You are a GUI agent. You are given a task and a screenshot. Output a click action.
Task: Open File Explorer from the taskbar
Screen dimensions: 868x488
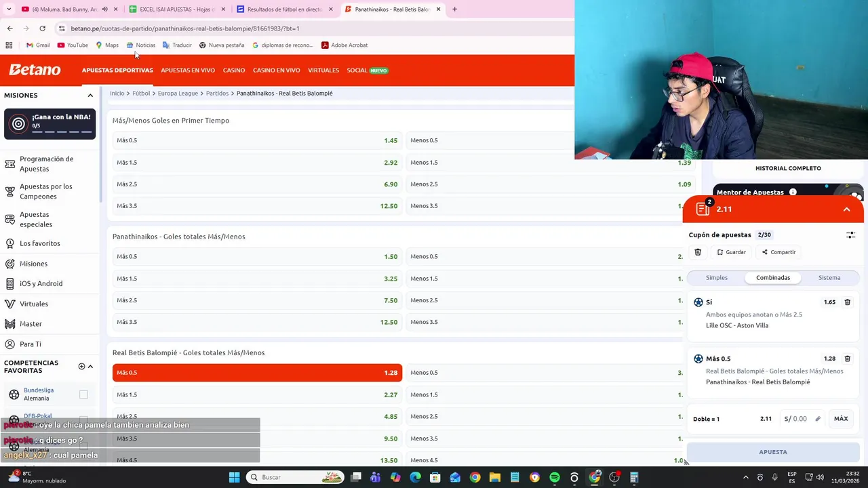click(x=495, y=477)
